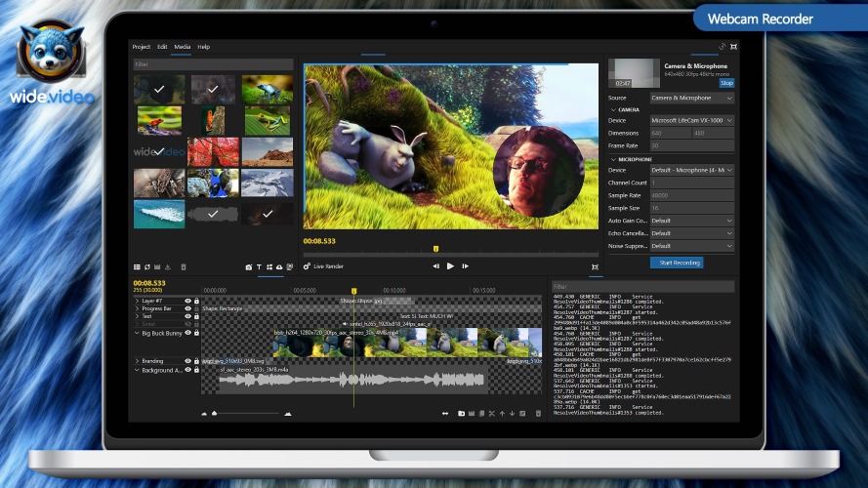Open the Edit menu

162,47
